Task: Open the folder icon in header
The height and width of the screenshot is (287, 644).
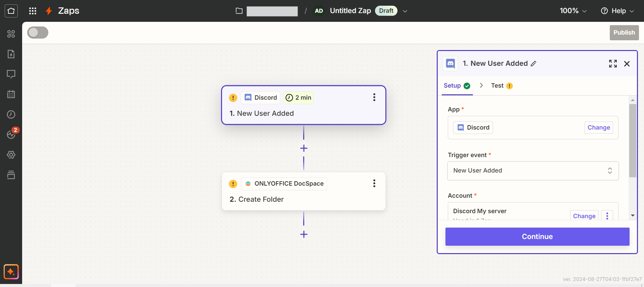Action: tap(239, 11)
